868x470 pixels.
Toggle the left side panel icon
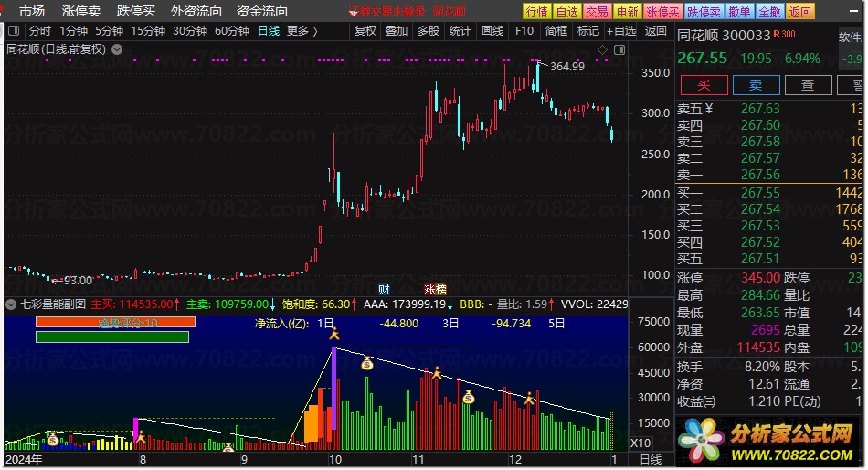point(14,31)
